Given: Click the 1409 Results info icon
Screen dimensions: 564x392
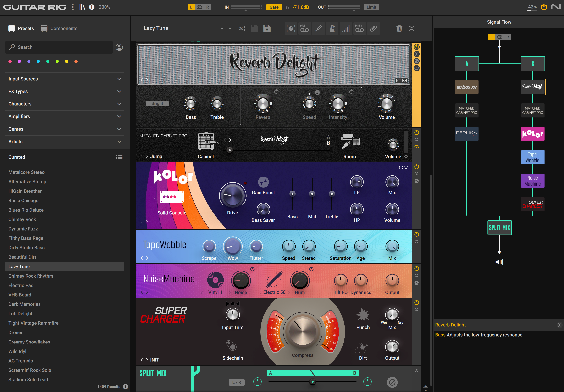Looking at the screenshot, I should pyautogui.click(x=126, y=387).
